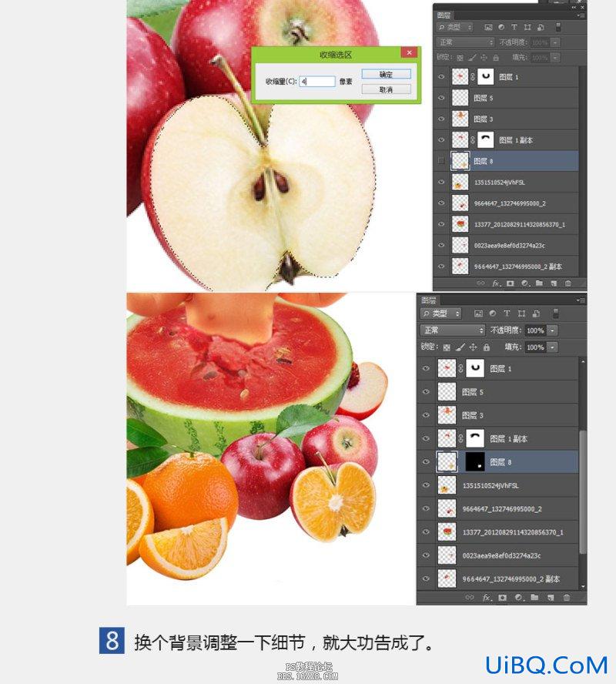Select layer 图层 3 name in upper panel
Screen dimensions: 616x684
[x=483, y=119]
